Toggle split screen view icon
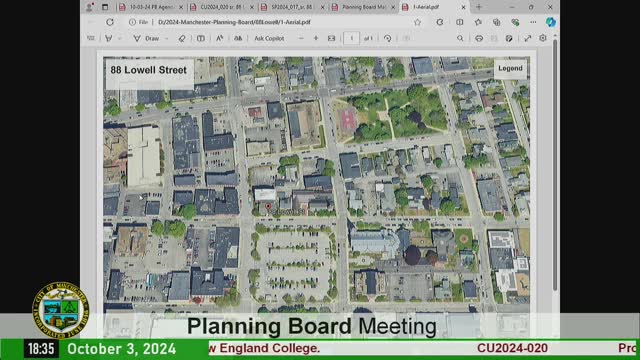Image resolution: width=640 pixels, height=360 pixels. 460,22
